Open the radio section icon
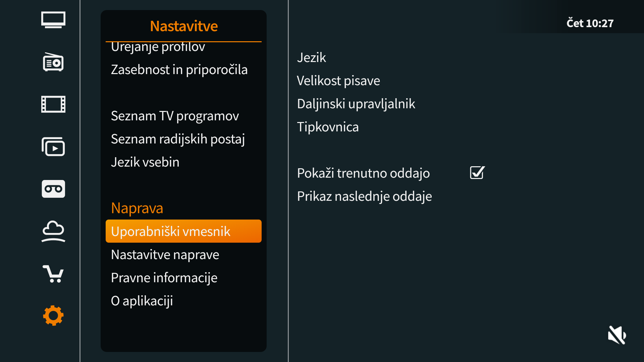The image size is (644, 362). [53, 62]
